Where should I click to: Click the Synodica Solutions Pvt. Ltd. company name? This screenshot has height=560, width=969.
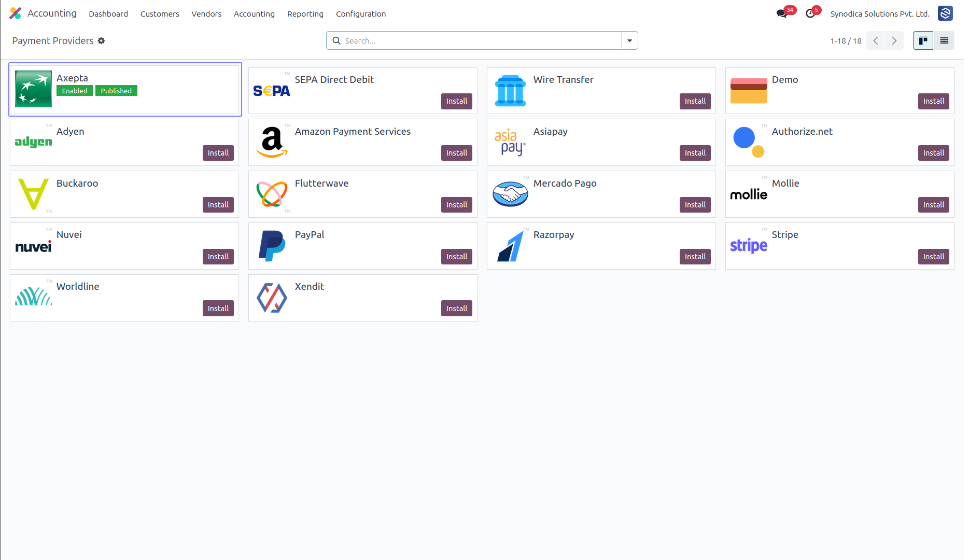880,14
